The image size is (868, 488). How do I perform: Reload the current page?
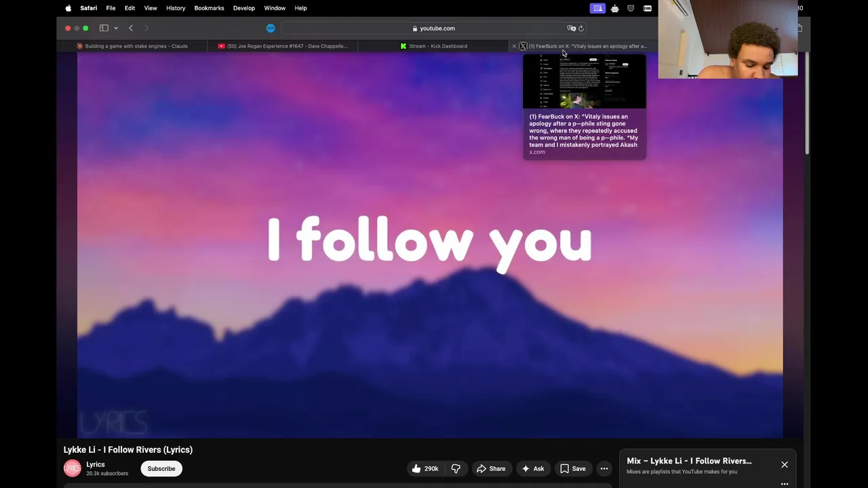[581, 28]
